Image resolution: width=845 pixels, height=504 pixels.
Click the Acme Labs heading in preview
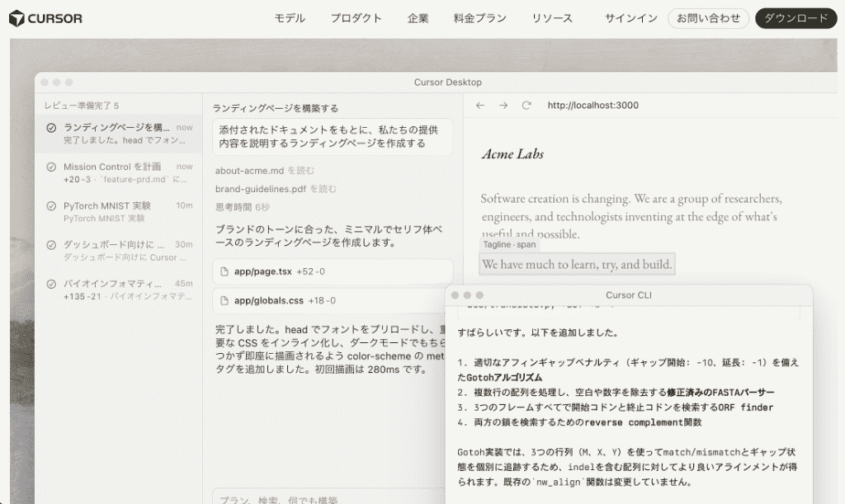(x=512, y=154)
